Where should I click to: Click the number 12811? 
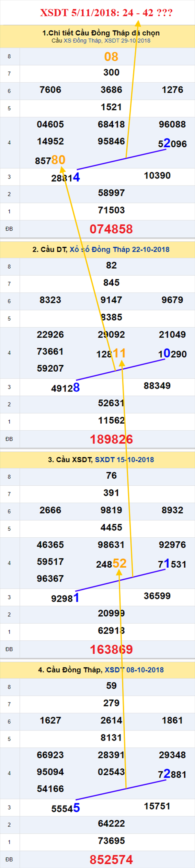tap(111, 353)
